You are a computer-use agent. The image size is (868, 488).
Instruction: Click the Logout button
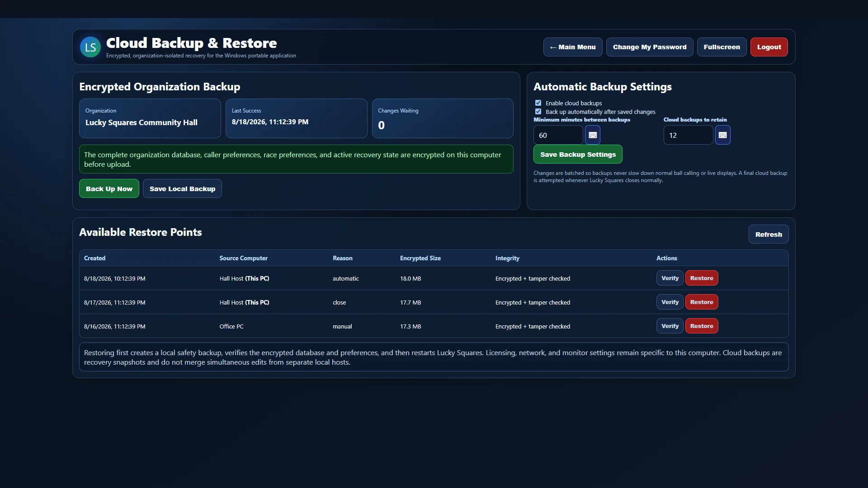coord(769,47)
